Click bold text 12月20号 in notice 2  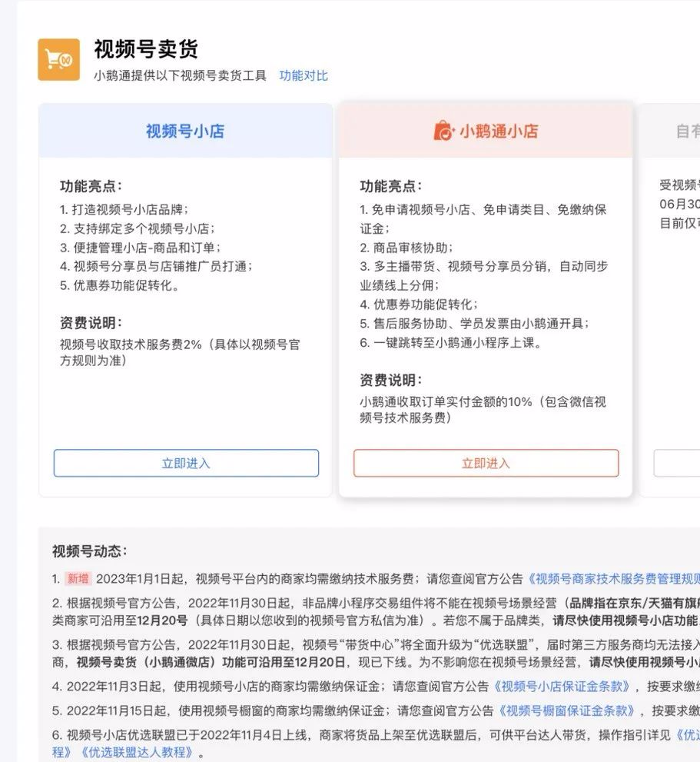(x=162, y=621)
